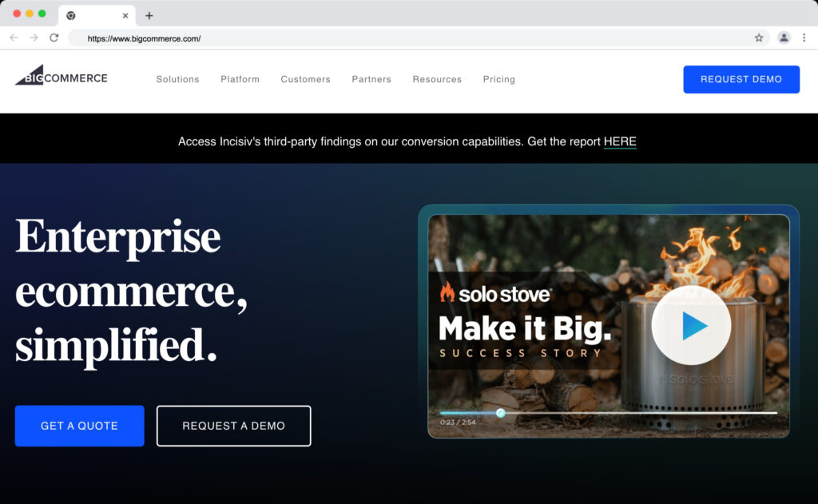Select the active browser tab

(97, 16)
